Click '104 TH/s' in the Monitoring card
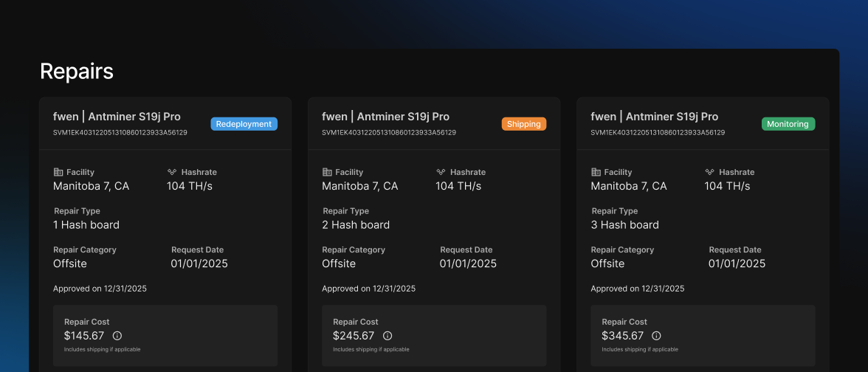 [728, 186]
